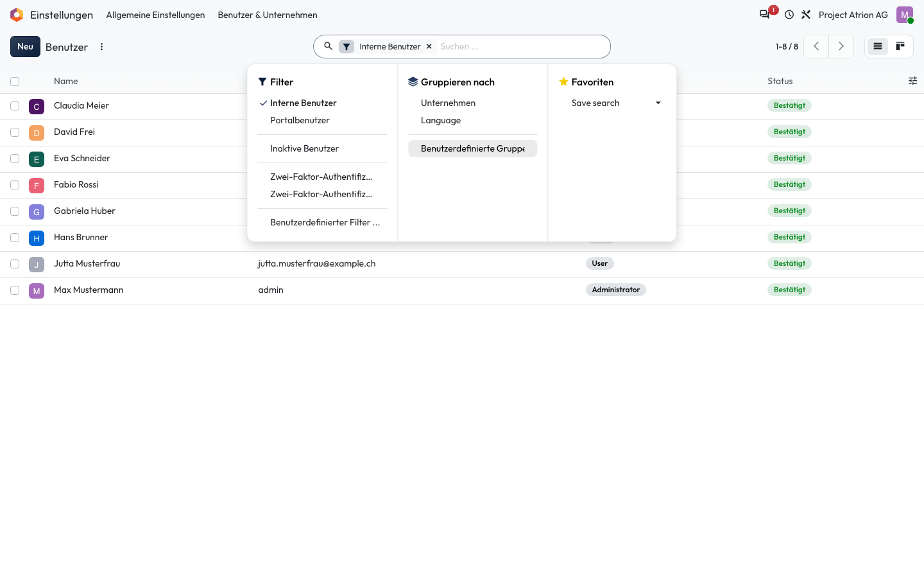Click the 1-8 / 8 pager counter
924x578 pixels.
click(787, 46)
